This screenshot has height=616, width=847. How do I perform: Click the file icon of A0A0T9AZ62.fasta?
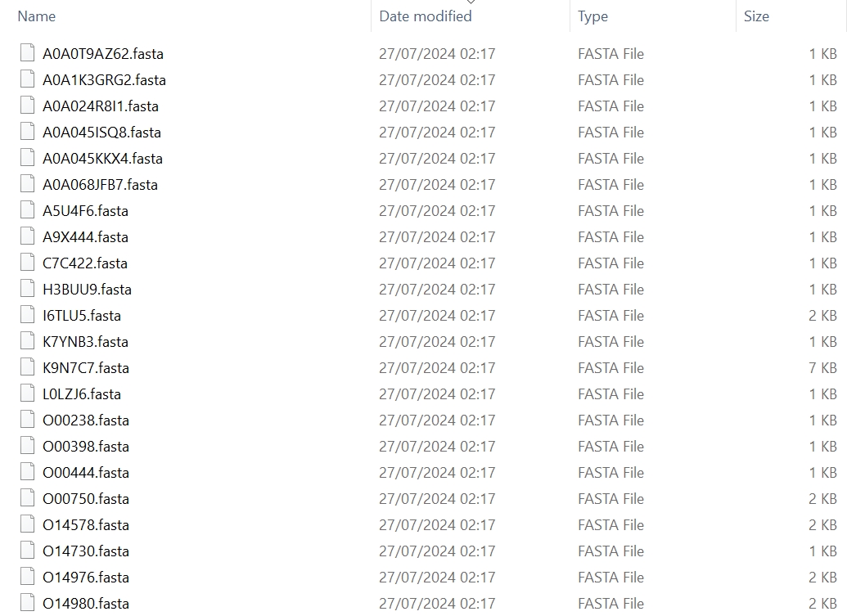27,53
